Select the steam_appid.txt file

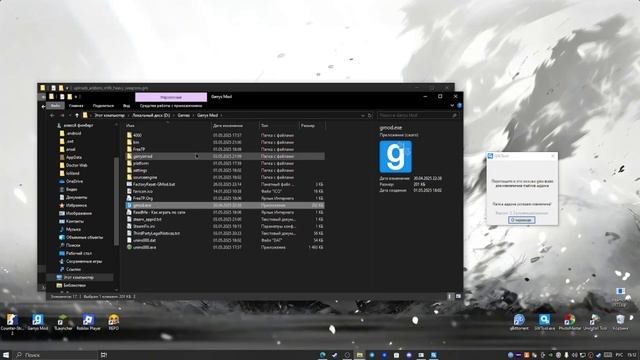225,219
